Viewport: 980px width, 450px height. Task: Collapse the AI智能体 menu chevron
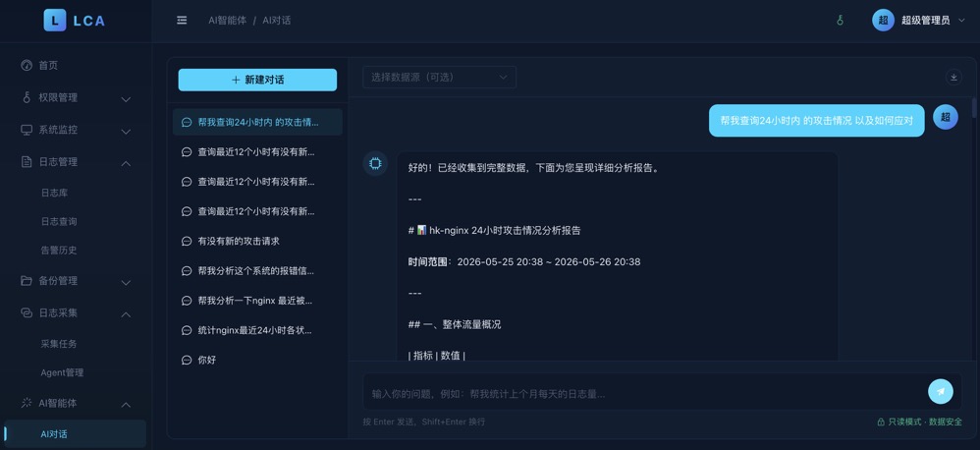126,405
